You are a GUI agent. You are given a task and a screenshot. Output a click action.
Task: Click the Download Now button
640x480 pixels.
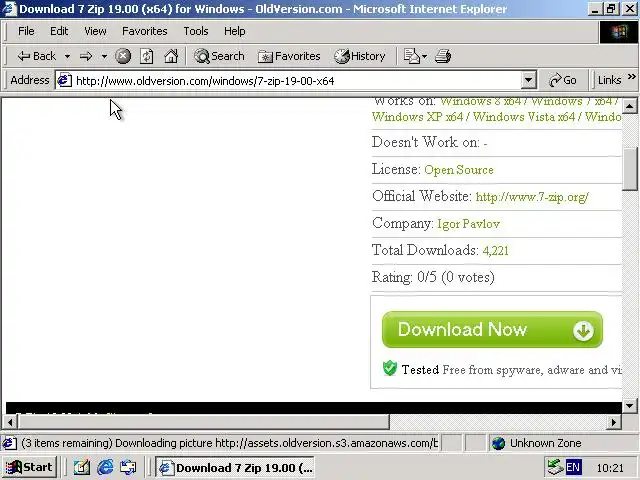[492, 330]
